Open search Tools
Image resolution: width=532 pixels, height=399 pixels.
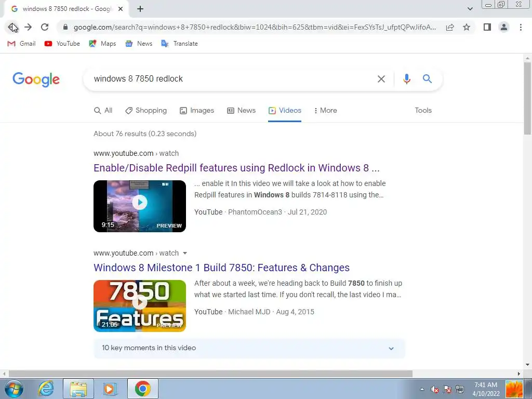pyautogui.click(x=423, y=111)
